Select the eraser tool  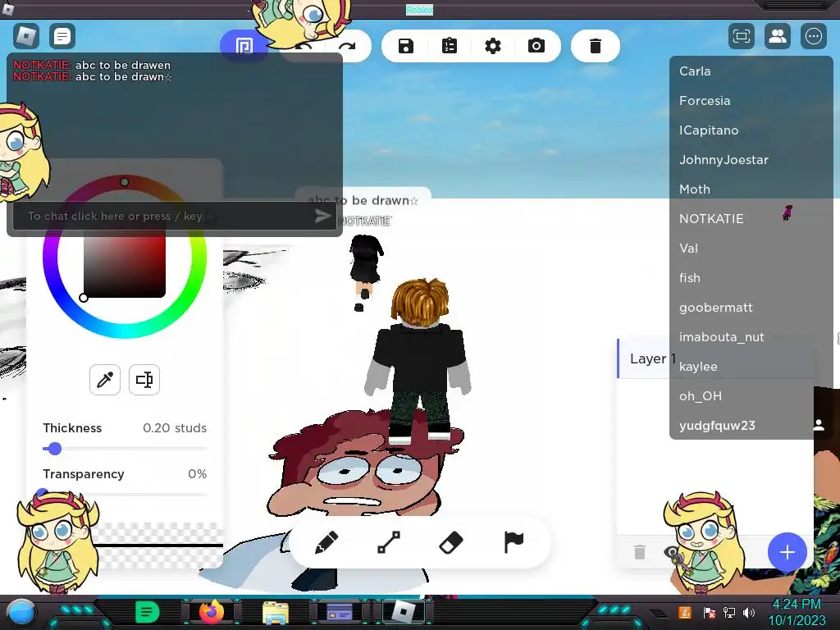click(451, 542)
